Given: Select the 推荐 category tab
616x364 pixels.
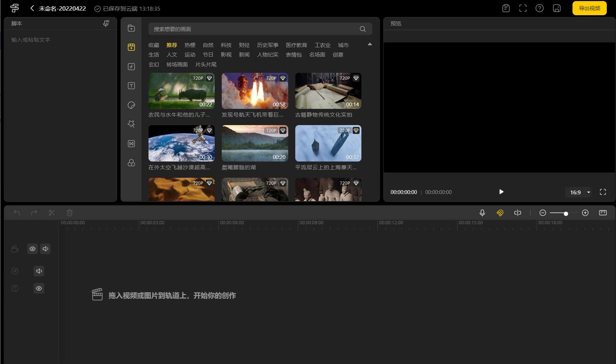Looking at the screenshot, I should 172,45.
